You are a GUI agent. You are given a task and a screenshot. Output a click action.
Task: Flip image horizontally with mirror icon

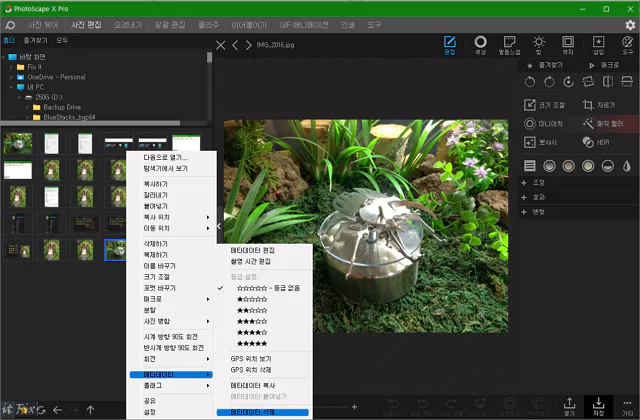tap(608, 82)
